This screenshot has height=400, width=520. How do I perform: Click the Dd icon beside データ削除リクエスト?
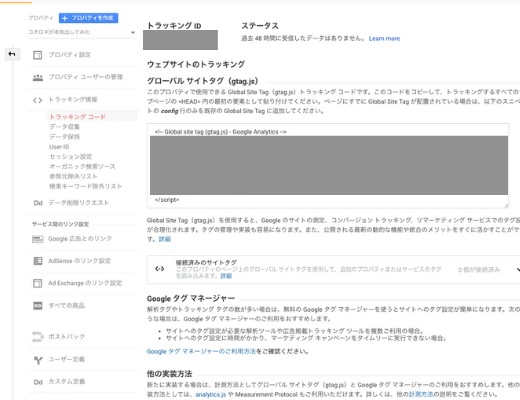pyautogui.click(x=38, y=203)
